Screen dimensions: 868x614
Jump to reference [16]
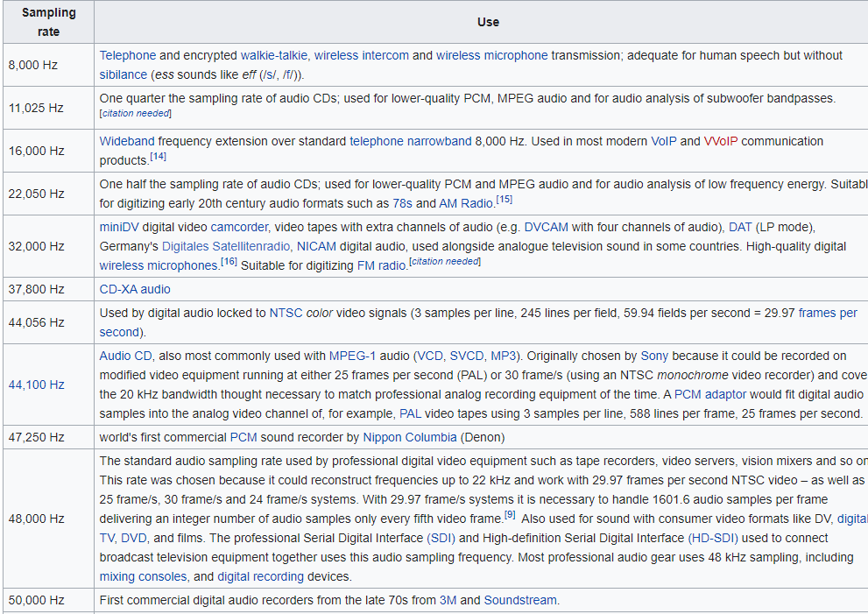[x=229, y=262]
